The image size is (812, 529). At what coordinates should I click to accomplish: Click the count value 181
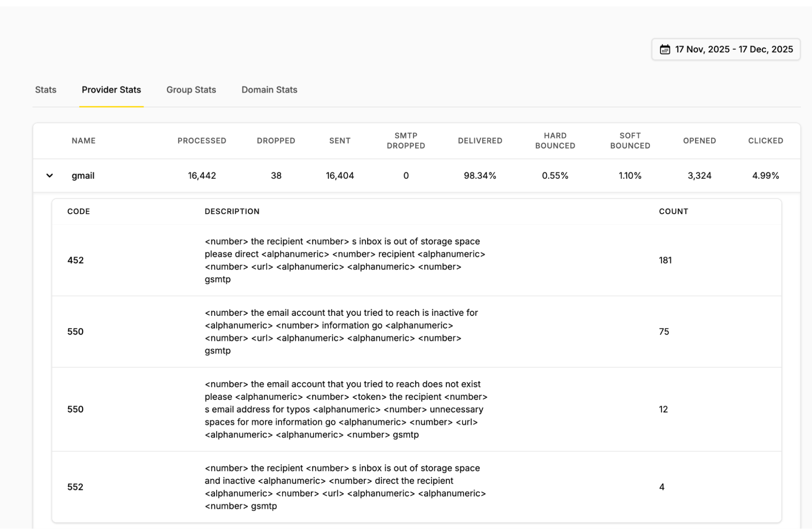pyautogui.click(x=665, y=260)
